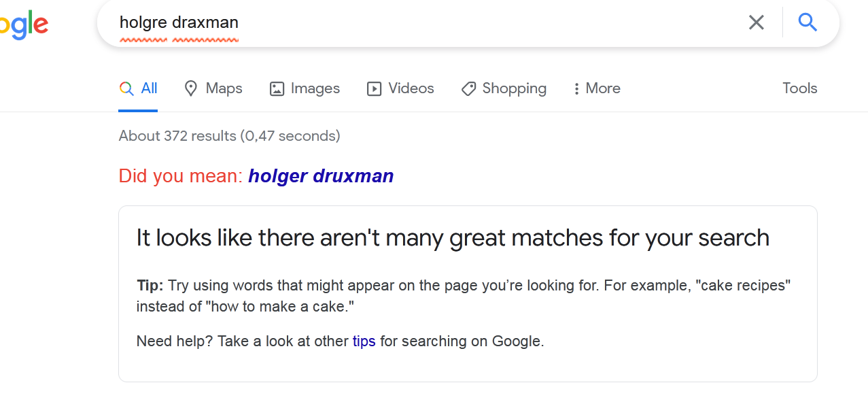Click the "About 372 results" stats text
This screenshot has width=868, height=402.
229,136
